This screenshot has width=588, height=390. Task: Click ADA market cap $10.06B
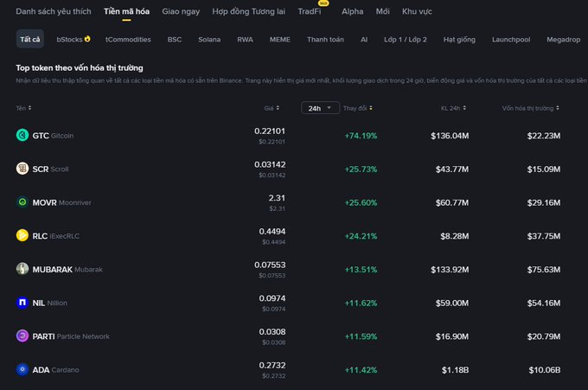[545, 370]
